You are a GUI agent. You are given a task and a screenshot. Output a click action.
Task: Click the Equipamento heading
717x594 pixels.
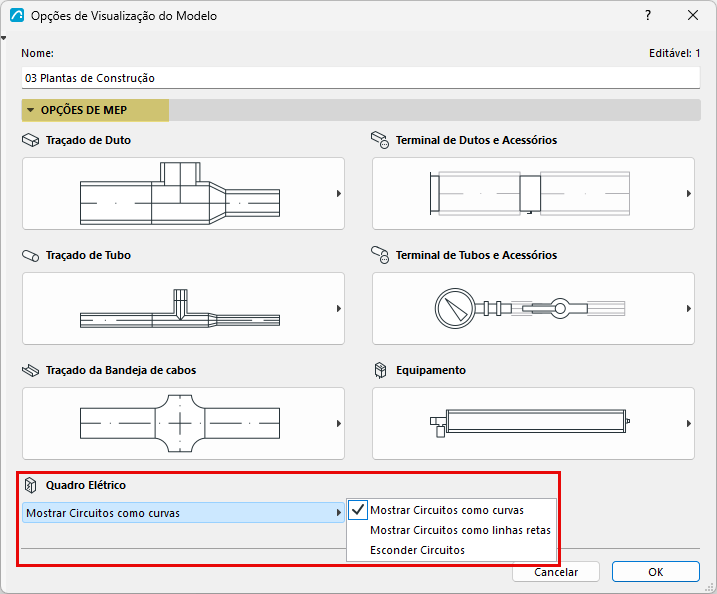click(x=431, y=370)
